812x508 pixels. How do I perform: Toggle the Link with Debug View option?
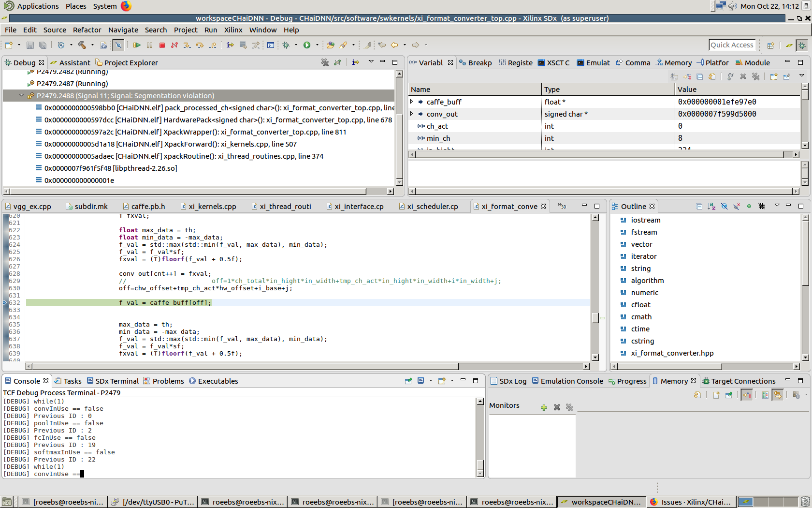point(747,395)
